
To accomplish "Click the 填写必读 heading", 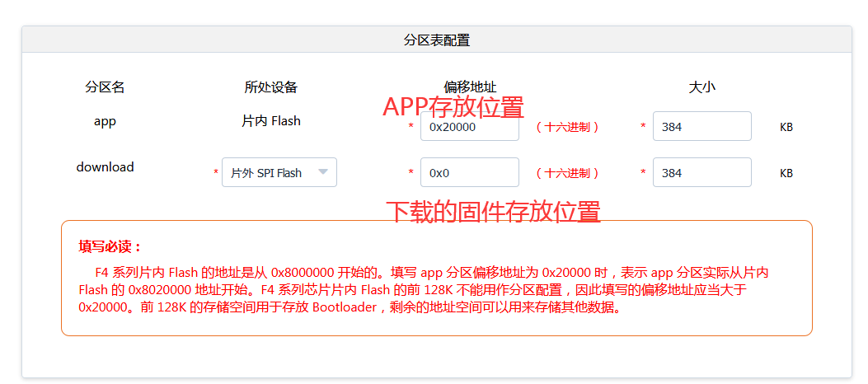I will [110, 246].
